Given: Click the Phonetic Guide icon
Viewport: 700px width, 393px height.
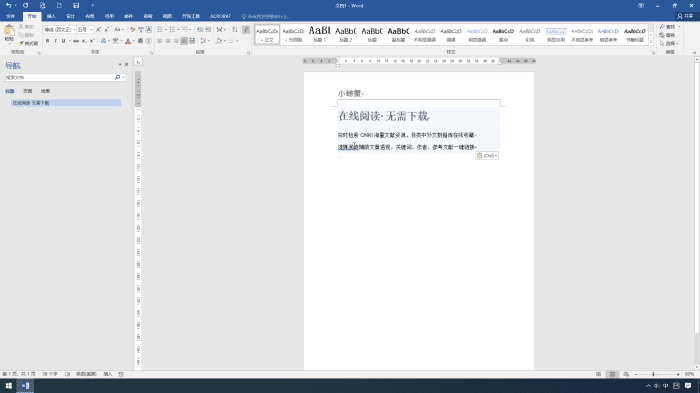Looking at the screenshot, I should 141,29.
